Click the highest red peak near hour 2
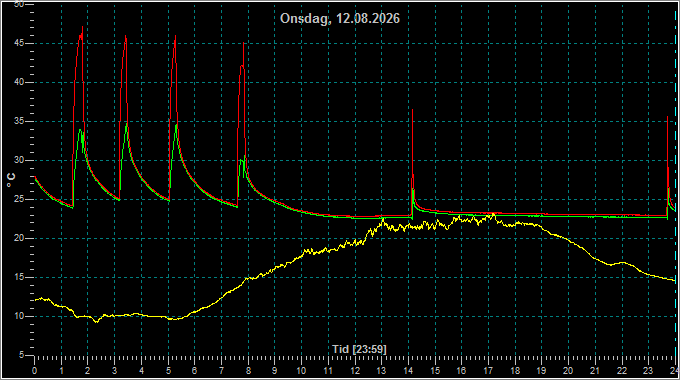The height and width of the screenshot is (380, 680). click(x=82, y=27)
